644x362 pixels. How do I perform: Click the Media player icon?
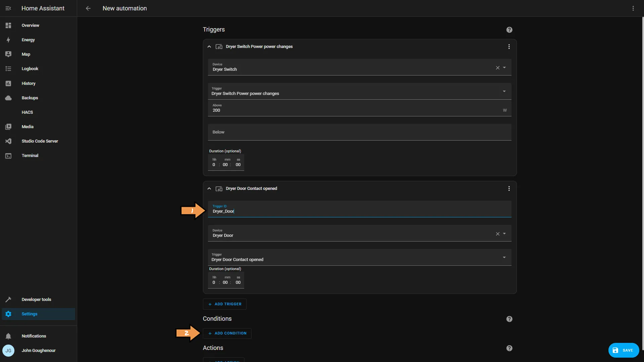coord(8,127)
